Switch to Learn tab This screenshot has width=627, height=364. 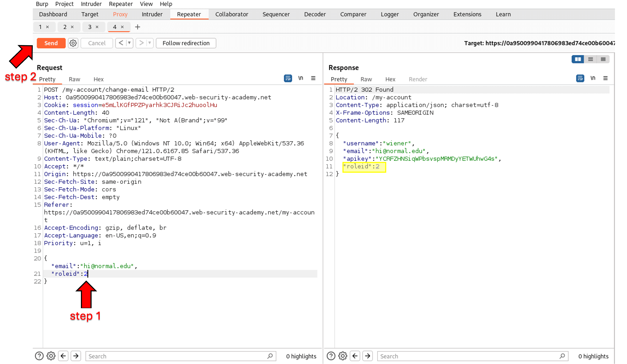(x=503, y=14)
